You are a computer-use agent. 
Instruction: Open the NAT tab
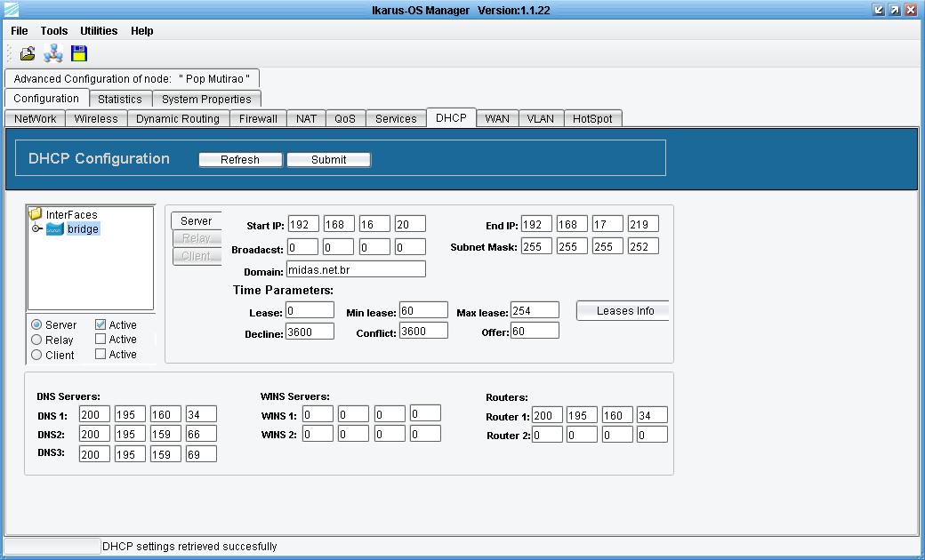pos(306,118)
